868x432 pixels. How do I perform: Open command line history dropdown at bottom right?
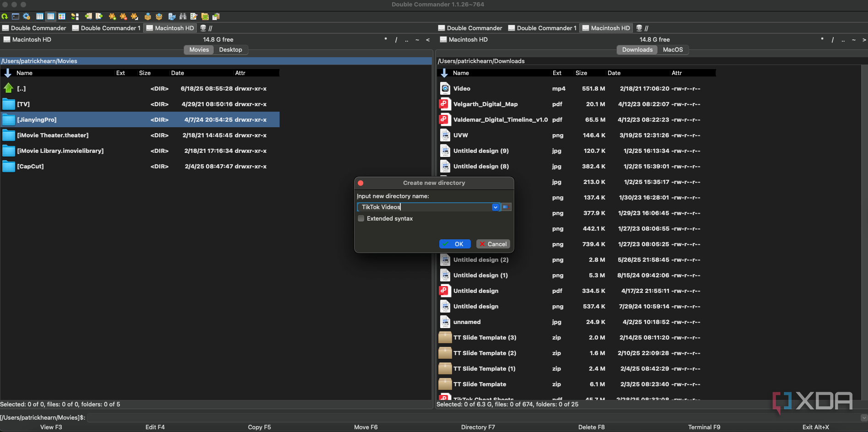(x=864, y=417)
